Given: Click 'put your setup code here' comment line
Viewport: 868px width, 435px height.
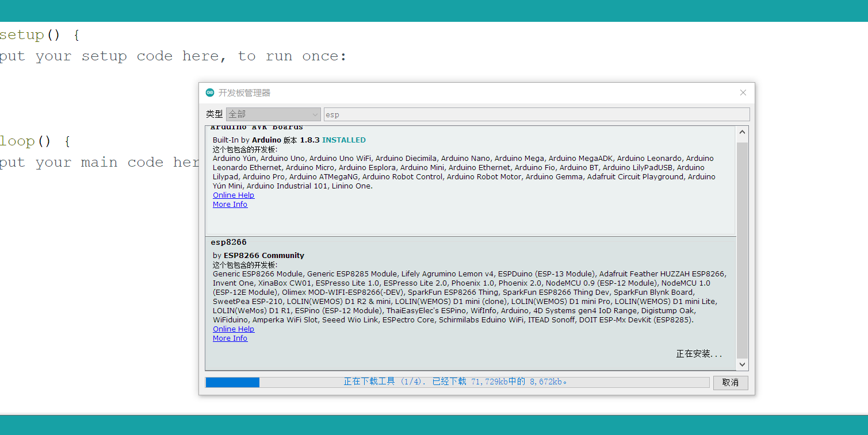Looking at the screenshot, I should 173,56.
